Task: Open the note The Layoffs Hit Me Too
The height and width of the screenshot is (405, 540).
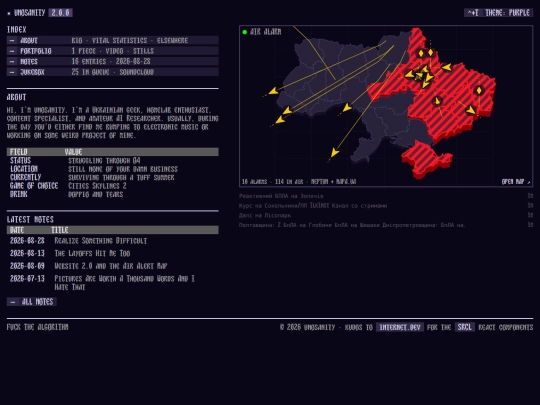Action: pyautogui.click(x=92, y=253)
